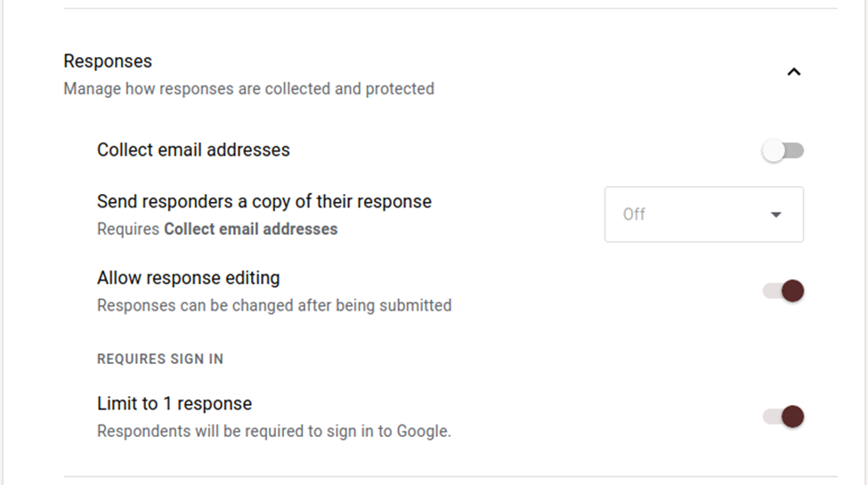Disable the Allow response editing toggle

click(x=783, y=291)
